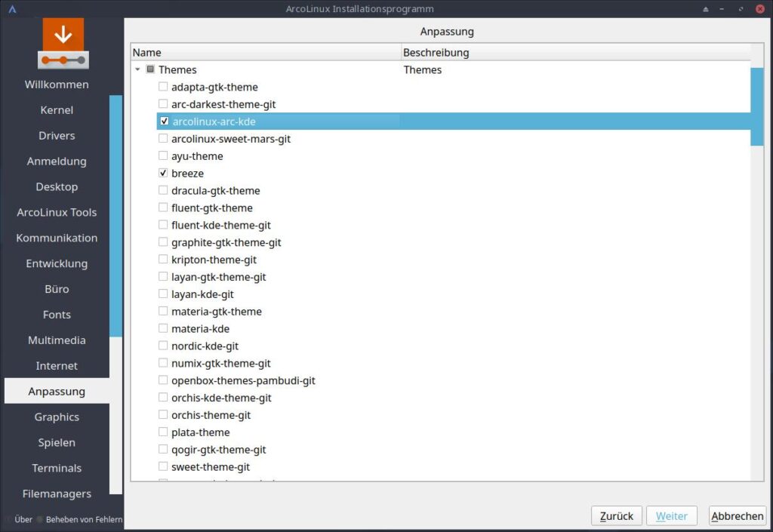Click the Zurück button
The image size is (773, 532).
tap(616, 515)
